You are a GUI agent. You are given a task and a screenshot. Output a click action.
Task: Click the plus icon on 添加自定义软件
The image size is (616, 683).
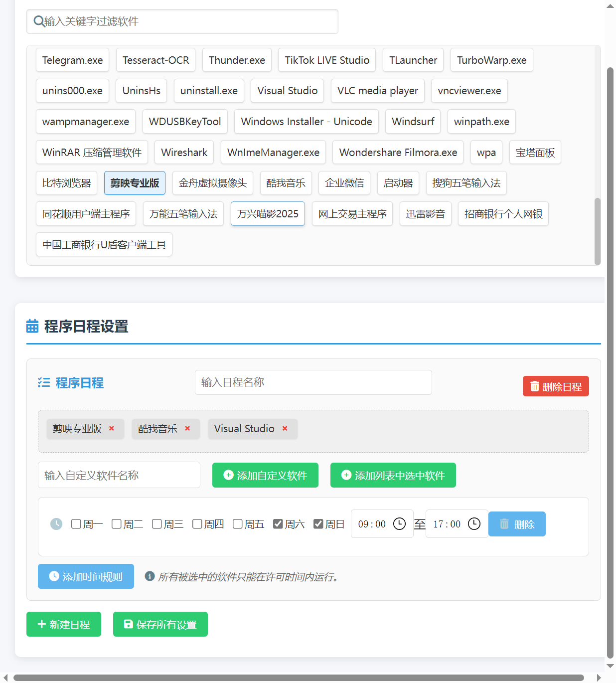(228, 475)
